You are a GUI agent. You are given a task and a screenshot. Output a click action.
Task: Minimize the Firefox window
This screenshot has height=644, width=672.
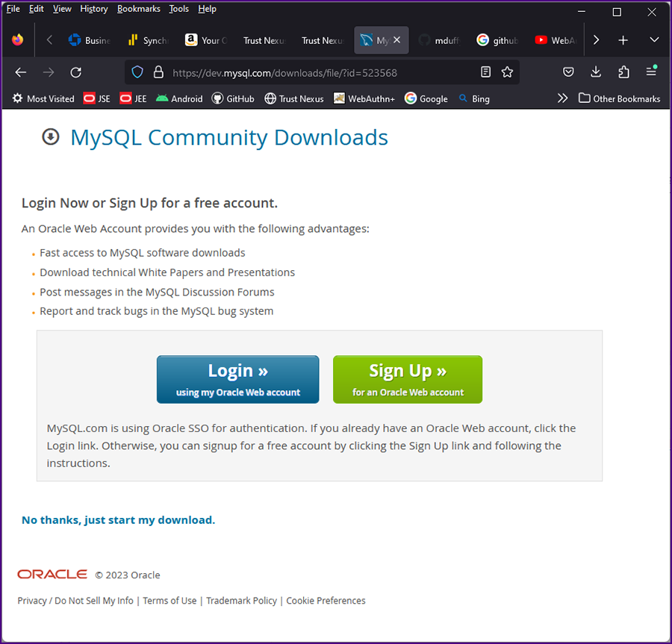click(x=582, y=11)
